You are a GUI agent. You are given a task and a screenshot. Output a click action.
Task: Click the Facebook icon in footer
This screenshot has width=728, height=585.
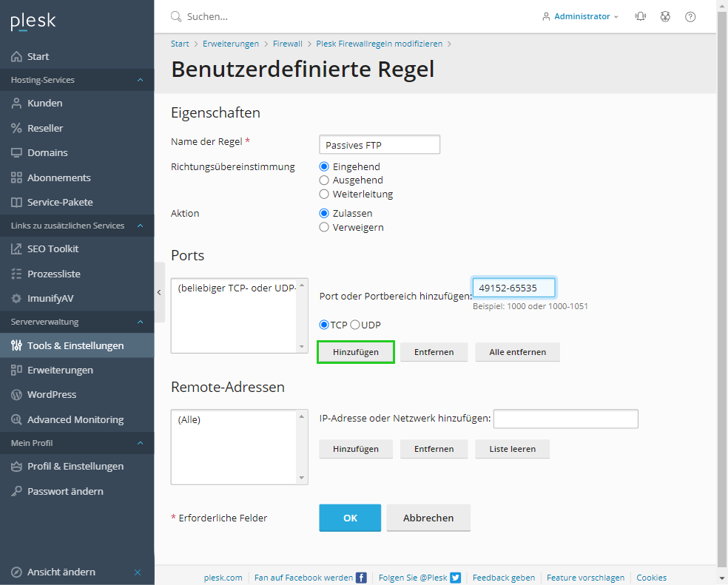coord(361,578)
